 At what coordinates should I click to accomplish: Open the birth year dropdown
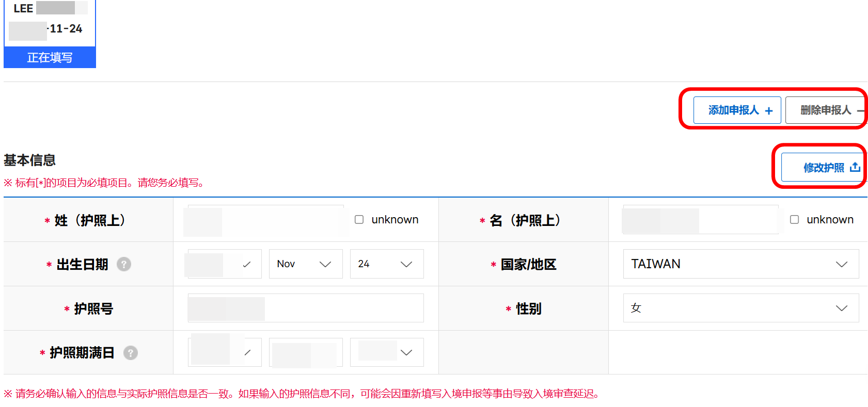coord(225,264)
